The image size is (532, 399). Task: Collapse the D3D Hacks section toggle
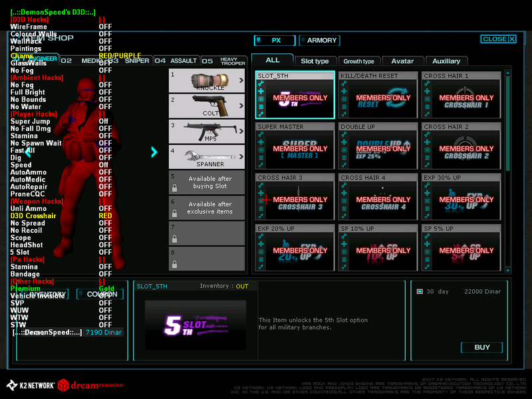point(102,20)
